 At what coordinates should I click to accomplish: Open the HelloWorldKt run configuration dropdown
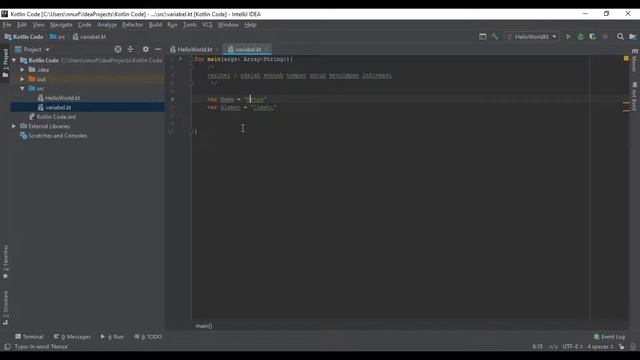532,37
